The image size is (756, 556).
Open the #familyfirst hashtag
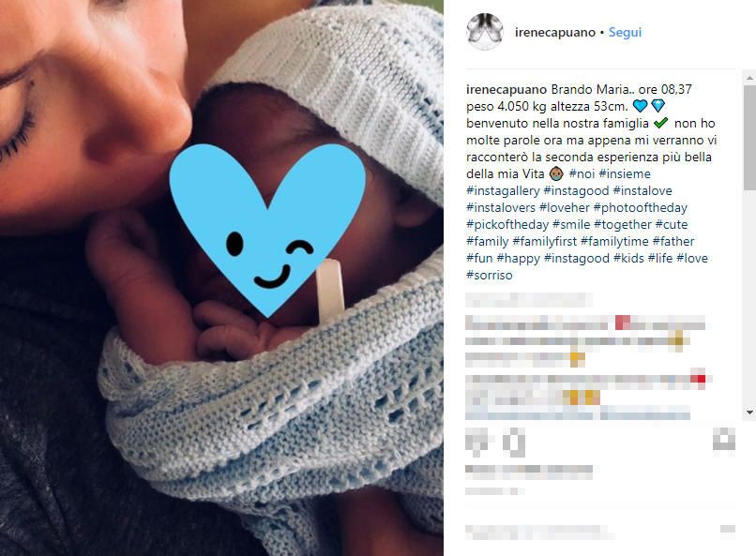coord(544,241)
